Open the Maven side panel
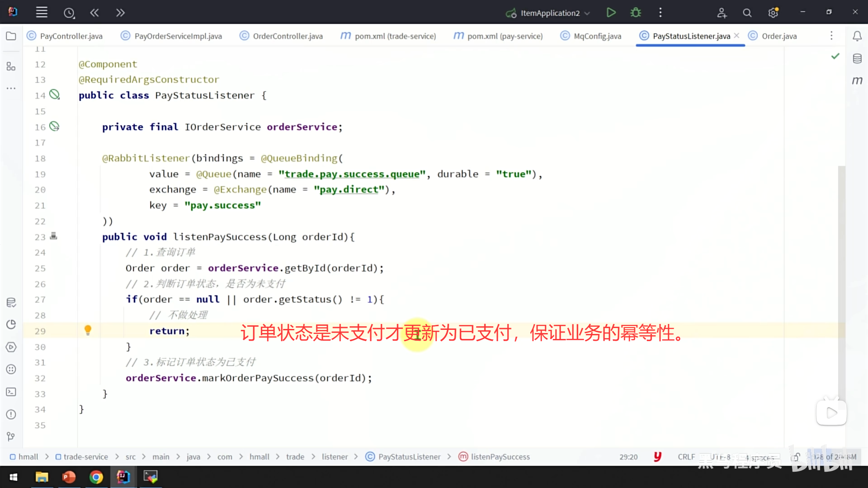 [857, 80]
